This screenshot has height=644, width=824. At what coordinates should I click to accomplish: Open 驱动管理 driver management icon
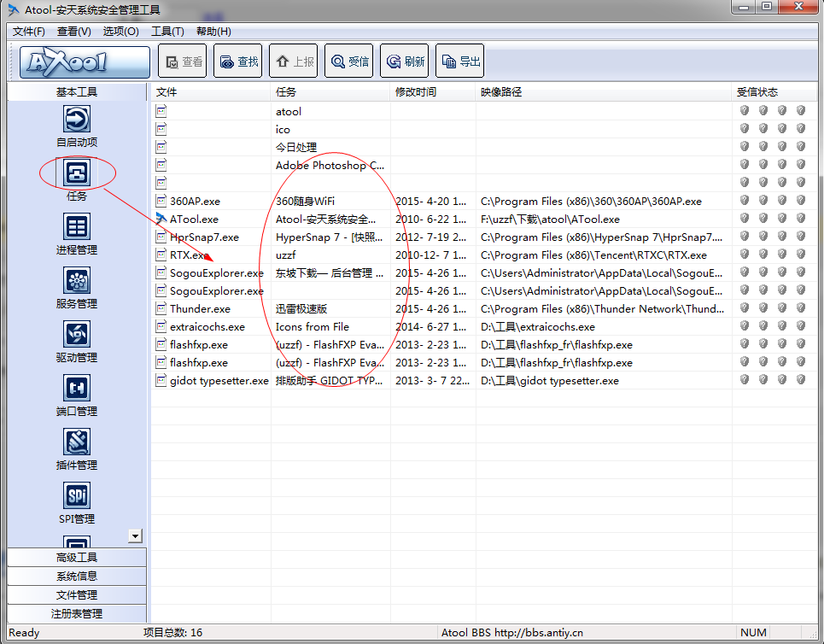(77, 334)
